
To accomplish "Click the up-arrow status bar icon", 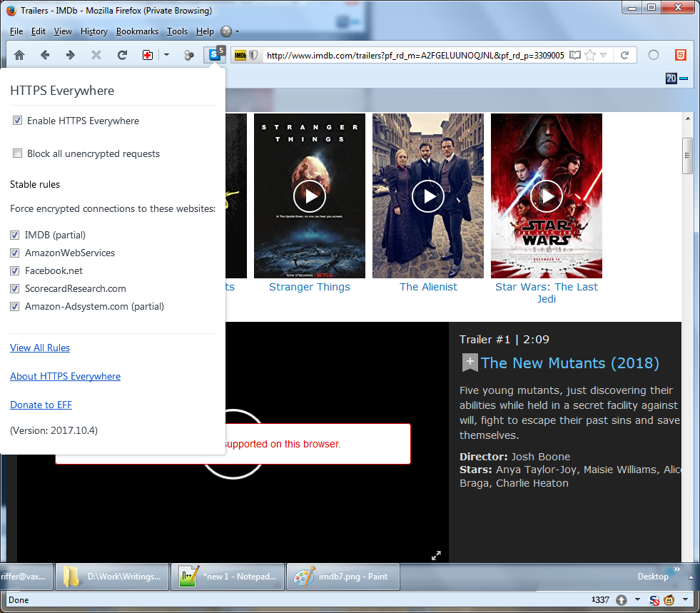I will pyautogui.click(x=622, y=600).
